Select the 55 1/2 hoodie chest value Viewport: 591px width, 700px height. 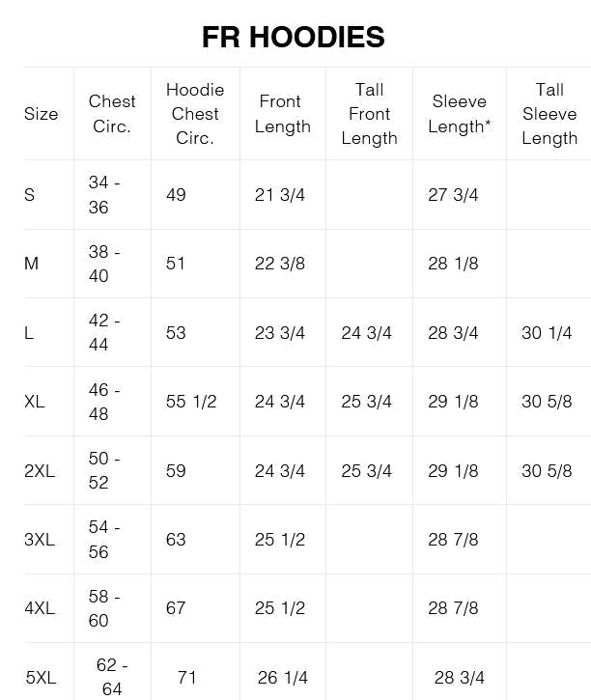point(191,402)
